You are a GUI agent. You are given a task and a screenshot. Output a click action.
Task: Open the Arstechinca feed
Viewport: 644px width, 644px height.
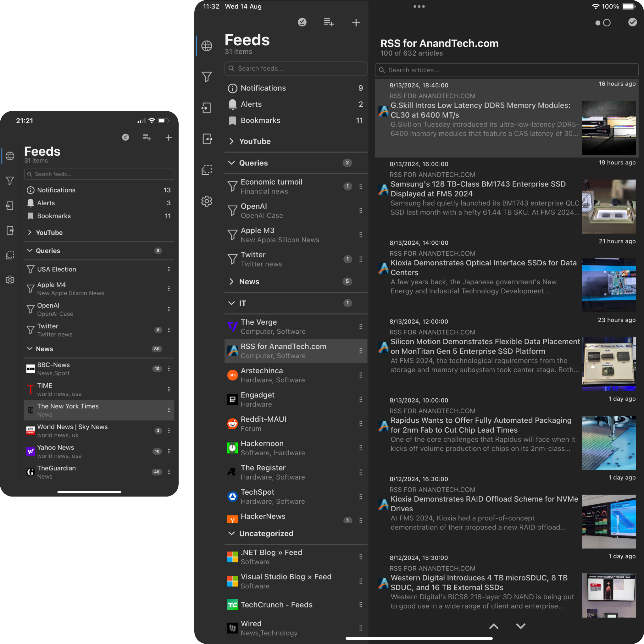tap(296, 375)
